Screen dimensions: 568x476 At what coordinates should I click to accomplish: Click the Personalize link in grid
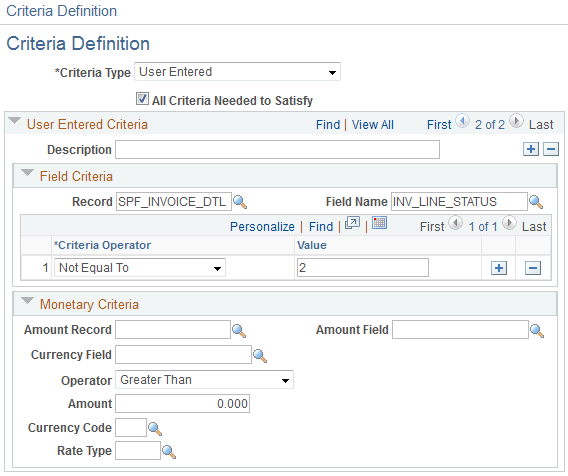[262, 227]
